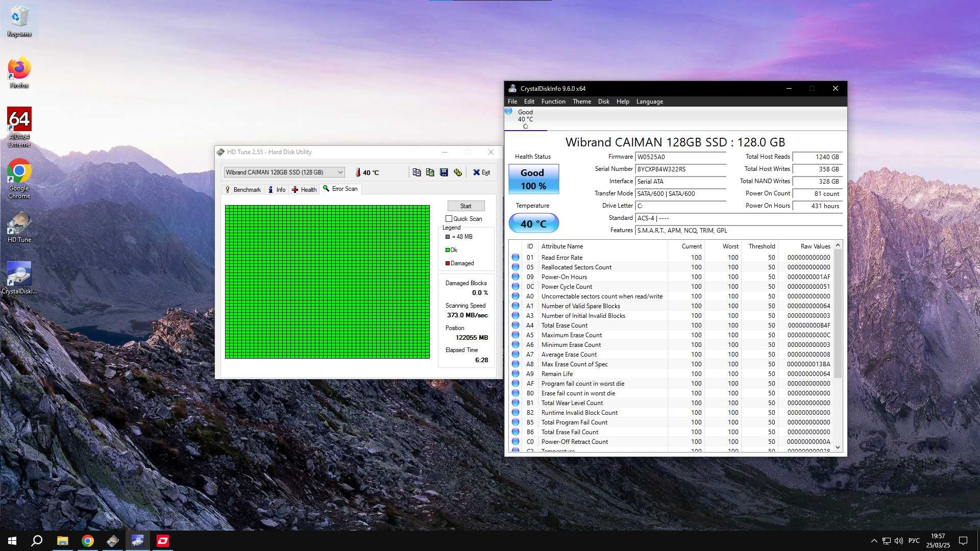The width and height of the screenshot is (980, 551).
Task: Select the Total Erase Count row
Action: click(671, 325)
